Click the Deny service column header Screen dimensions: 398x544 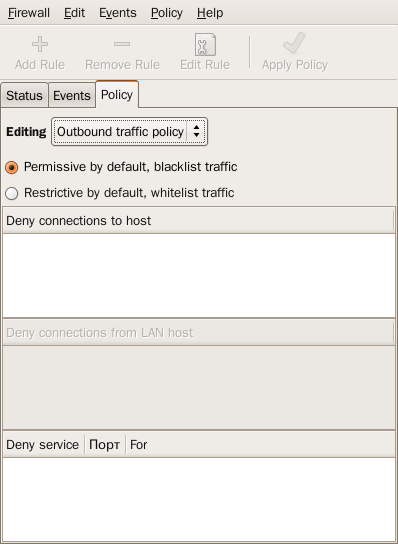(x=43, y=445)
